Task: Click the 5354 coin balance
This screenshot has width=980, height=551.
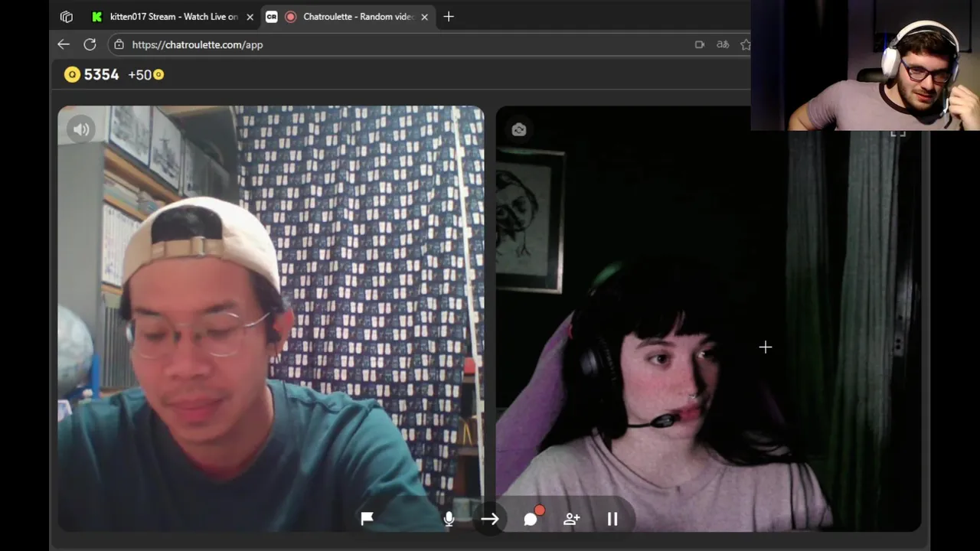Action: pyautogui.click(x=92, y=74)
